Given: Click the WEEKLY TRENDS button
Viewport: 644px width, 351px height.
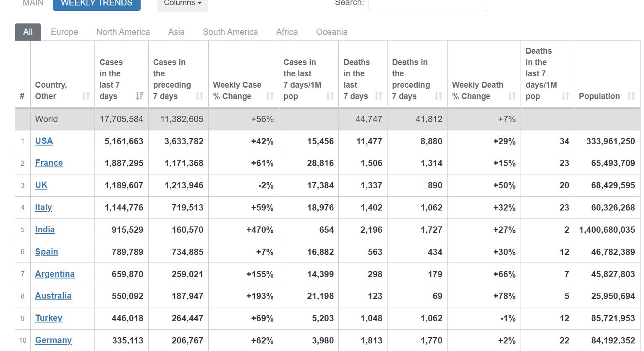Looking at the screenshot, I should coord(97,3).
